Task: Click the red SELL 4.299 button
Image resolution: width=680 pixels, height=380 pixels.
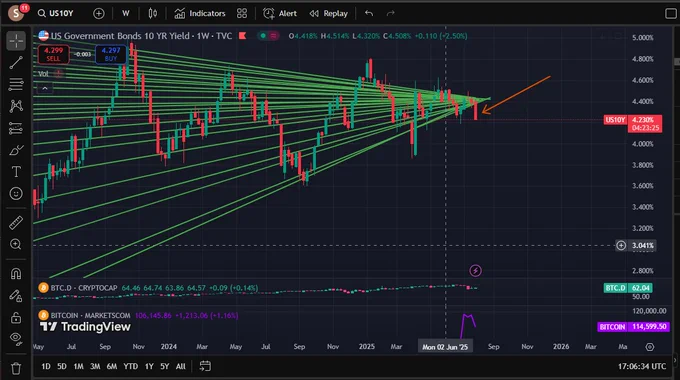Action: pyautogui.click(x=53, y=54)
